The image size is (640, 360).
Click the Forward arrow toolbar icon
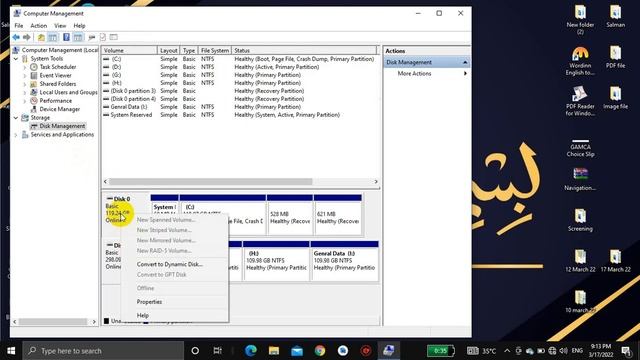(x=27, y=38)
